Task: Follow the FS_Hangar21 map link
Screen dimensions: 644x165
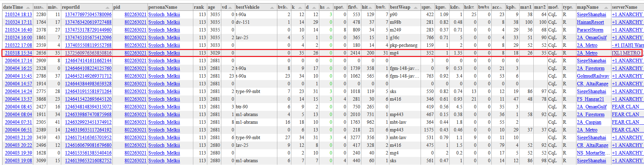Action: pyautogui.click(x=590, y=99)
